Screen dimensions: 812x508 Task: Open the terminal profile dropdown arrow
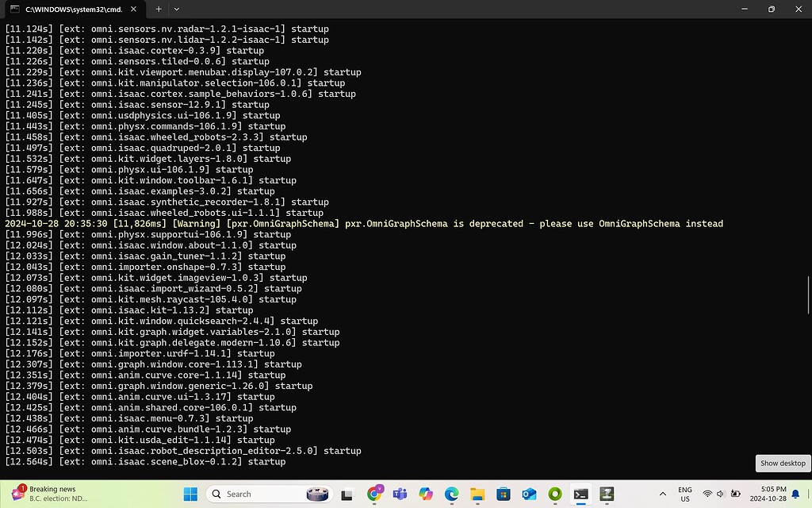[x=177, y=10]
